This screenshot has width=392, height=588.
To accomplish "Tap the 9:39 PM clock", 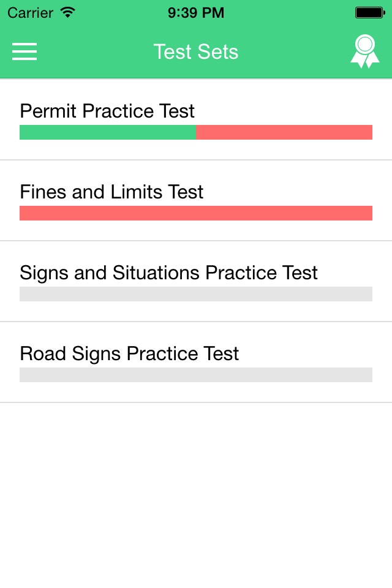I will point(196,12).
